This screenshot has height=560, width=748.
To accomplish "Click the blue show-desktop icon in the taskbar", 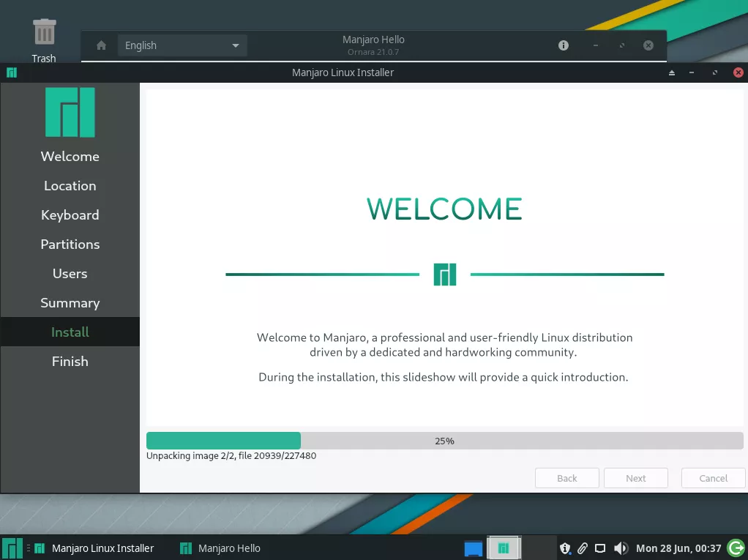I will click(474, 548).
